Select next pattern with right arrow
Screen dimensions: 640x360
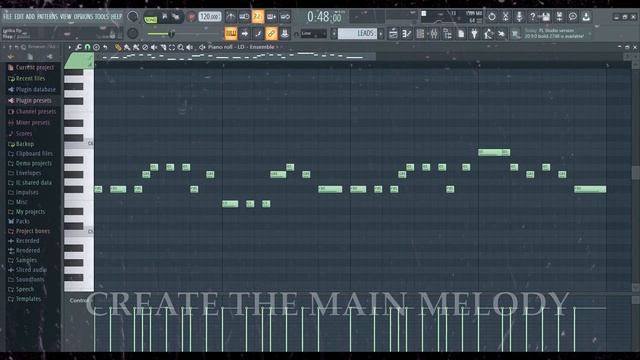(x=381, y=33)
